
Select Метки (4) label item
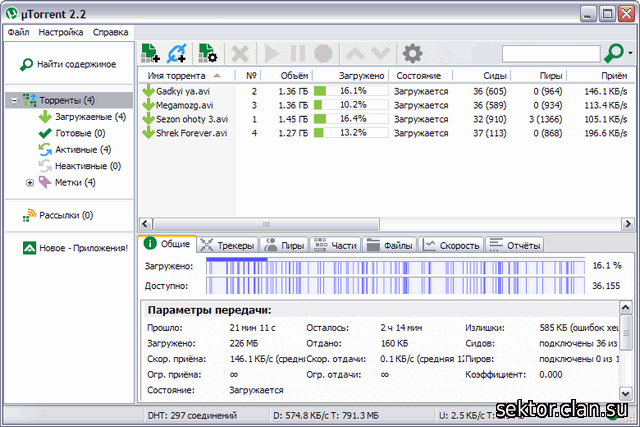[x=75, y=182]
